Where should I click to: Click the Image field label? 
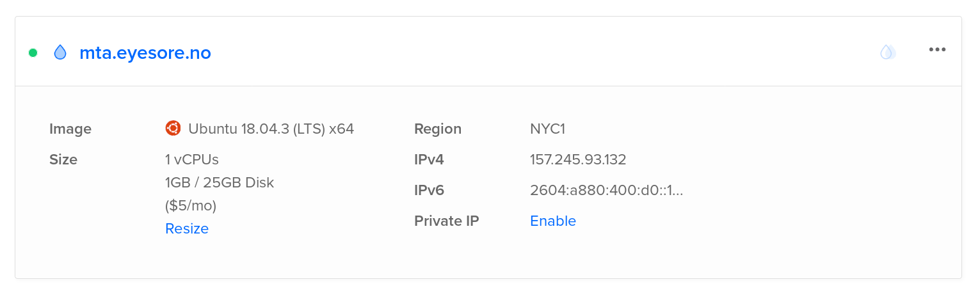pyautogui.click(x=70, y=129)
